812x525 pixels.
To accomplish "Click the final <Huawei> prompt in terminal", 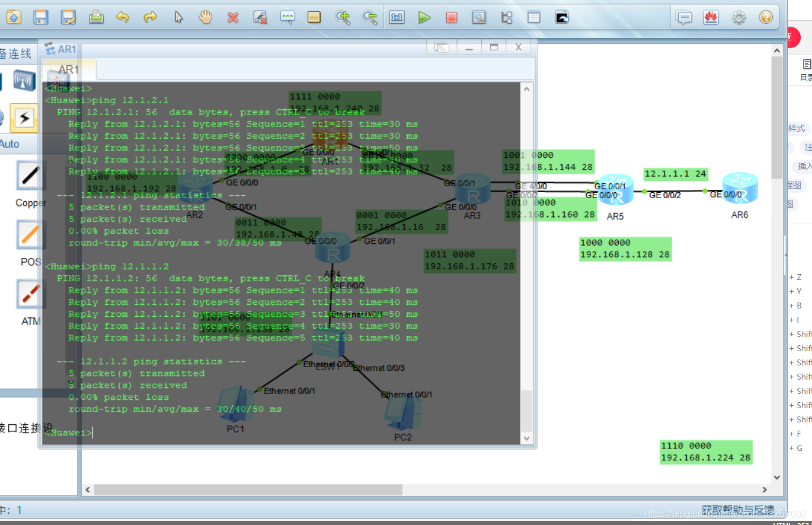I will [68, 433].
